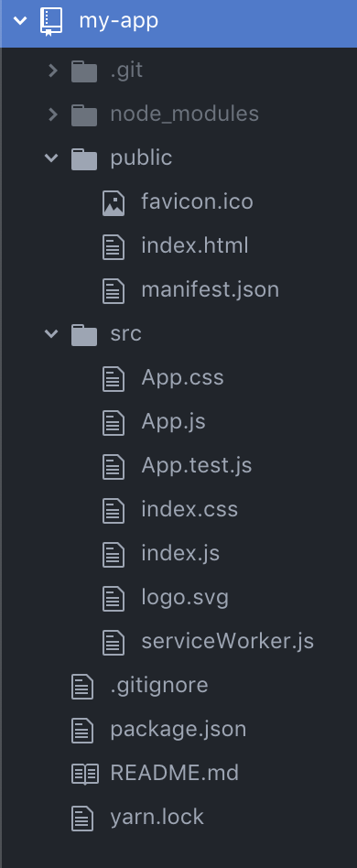The width and height of the screenshot is (357, 868).
Task: Click the src folder icon
Action: coord(84,334)
